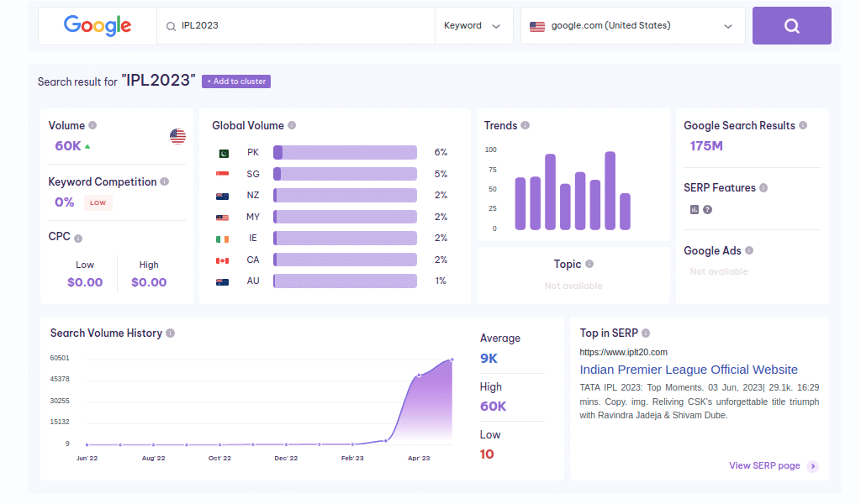The height and width of the screenshot is (504, 861).
Task: Click the Google logo
Action: click(x=98, y=25)
